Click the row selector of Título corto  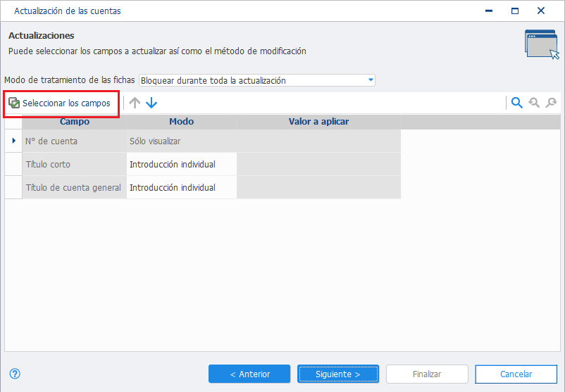(x=13, y=164)
